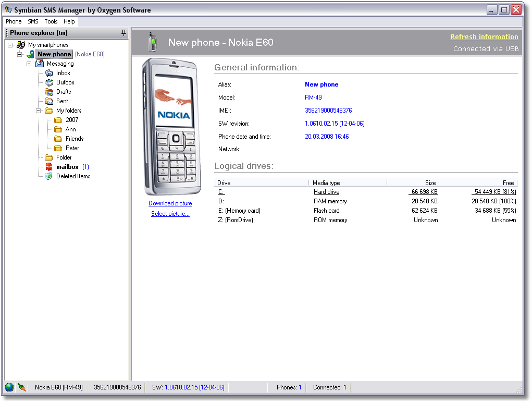Select the Drafts tree item
532x403 pixels.
64,92
